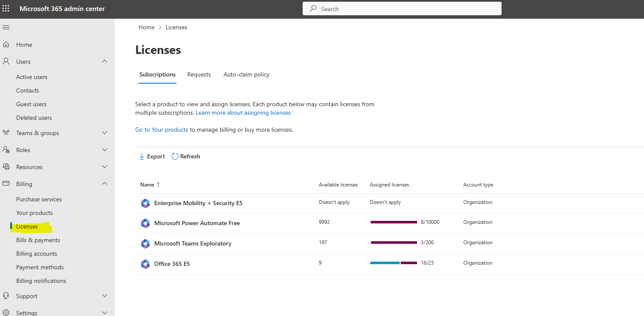Switch to the Subscriptions tab
This screenshot has height=316, width=644.
coord(157,74)
